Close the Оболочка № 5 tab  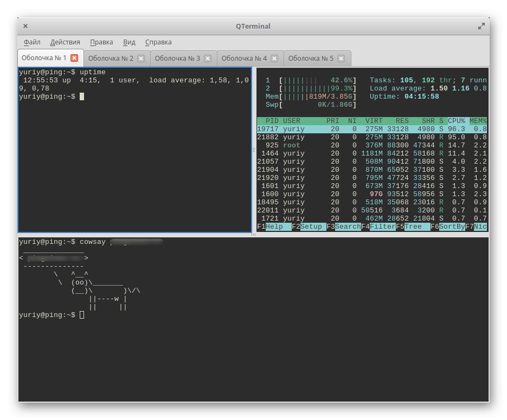tap(342, 59)
